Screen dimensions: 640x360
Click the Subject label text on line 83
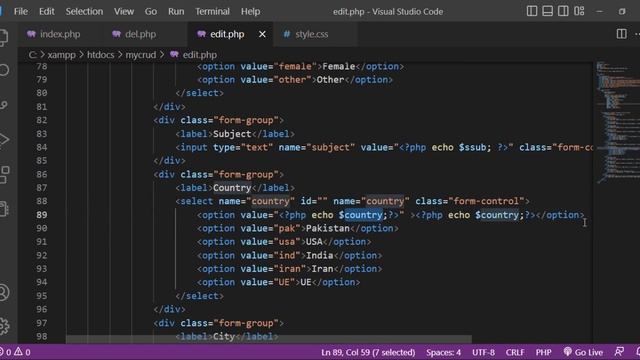point(232,134)
